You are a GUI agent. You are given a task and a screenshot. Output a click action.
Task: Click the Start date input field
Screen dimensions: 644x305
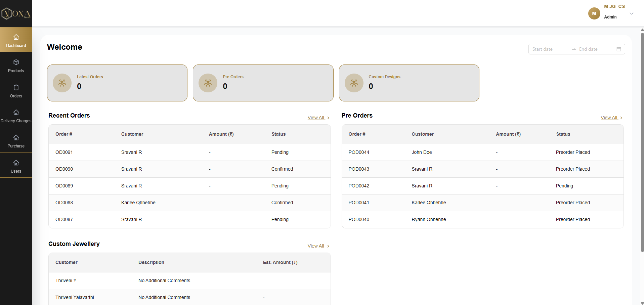click(549, 49)
